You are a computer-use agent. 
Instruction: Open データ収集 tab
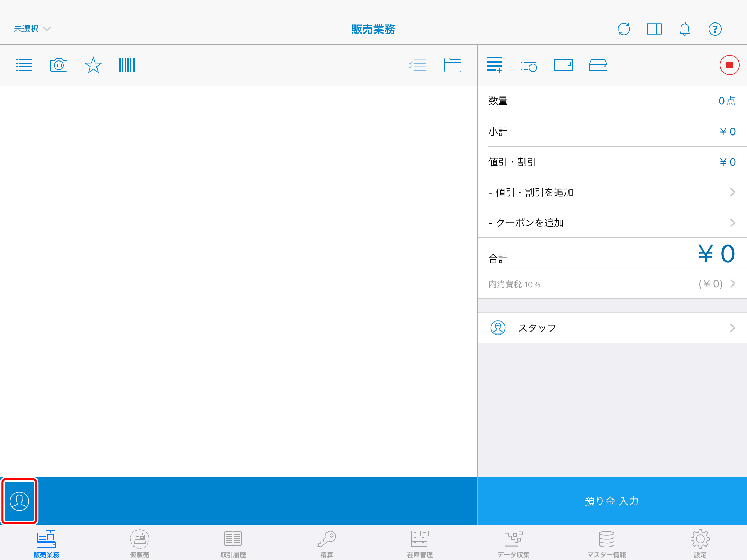tap(513, 544)
